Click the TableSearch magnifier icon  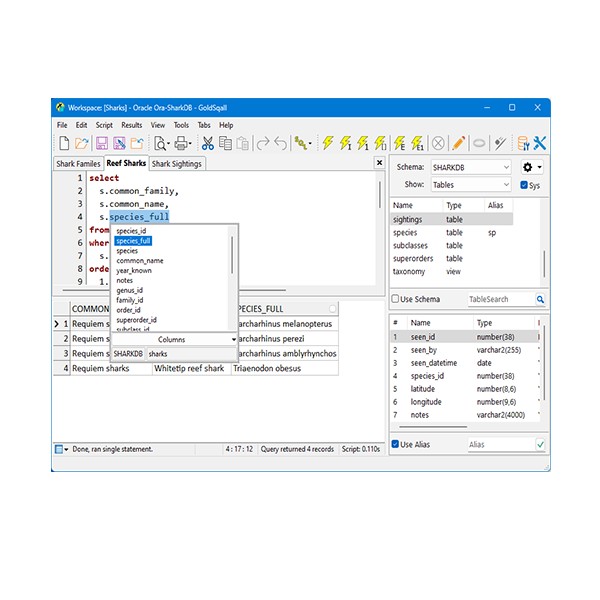tap(540, 299)
